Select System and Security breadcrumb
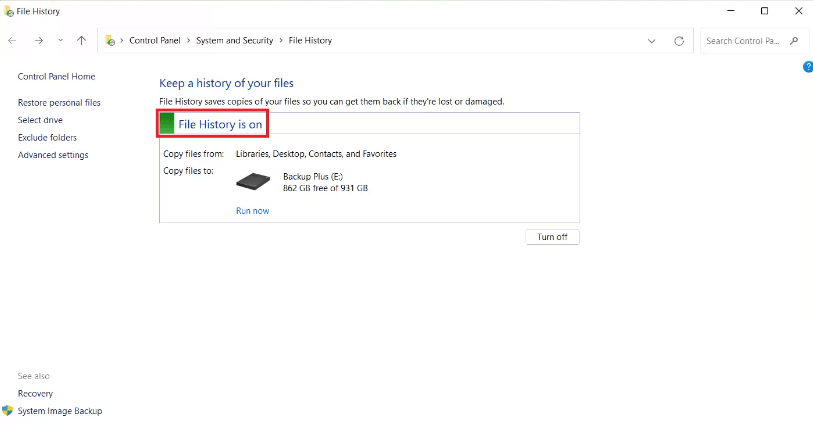This screenshot has width=813, height=424. click(235, 41)
